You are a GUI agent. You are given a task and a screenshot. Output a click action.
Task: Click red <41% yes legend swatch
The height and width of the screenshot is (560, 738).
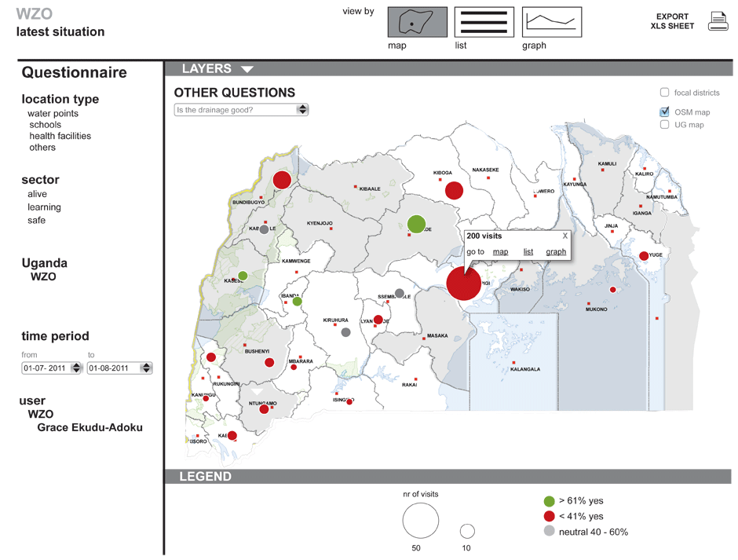550,516
